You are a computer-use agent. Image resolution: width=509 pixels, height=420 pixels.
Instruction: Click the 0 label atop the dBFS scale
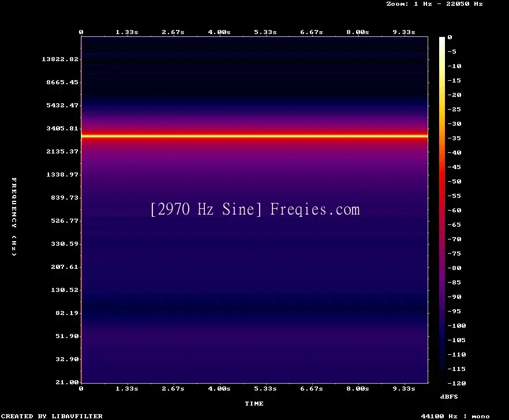450,37
